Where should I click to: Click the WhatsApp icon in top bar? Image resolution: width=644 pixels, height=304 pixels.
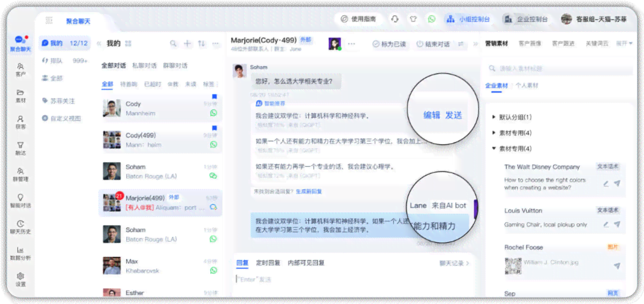(x=431, y=19)
